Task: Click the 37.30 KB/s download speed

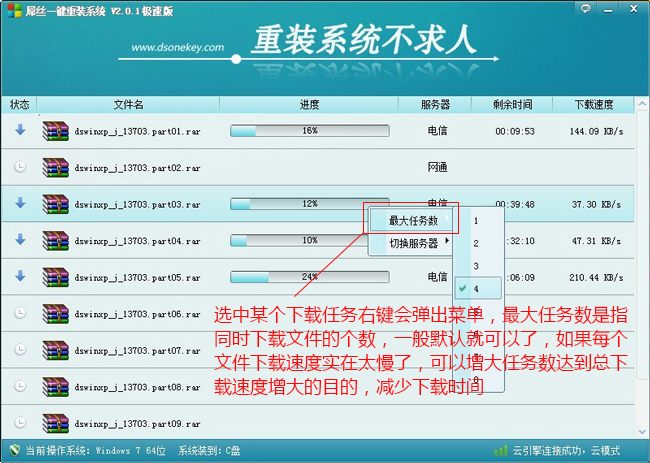Action: pos(596,204)
